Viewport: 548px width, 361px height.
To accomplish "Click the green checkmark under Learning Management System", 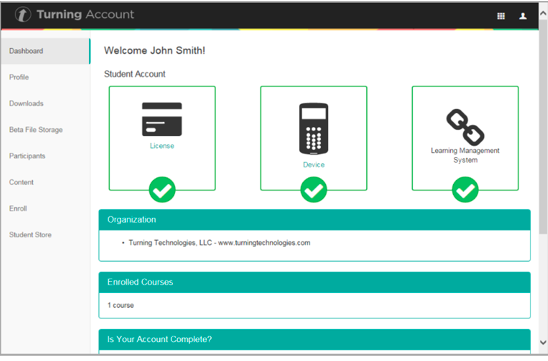I will pos(465,190).
